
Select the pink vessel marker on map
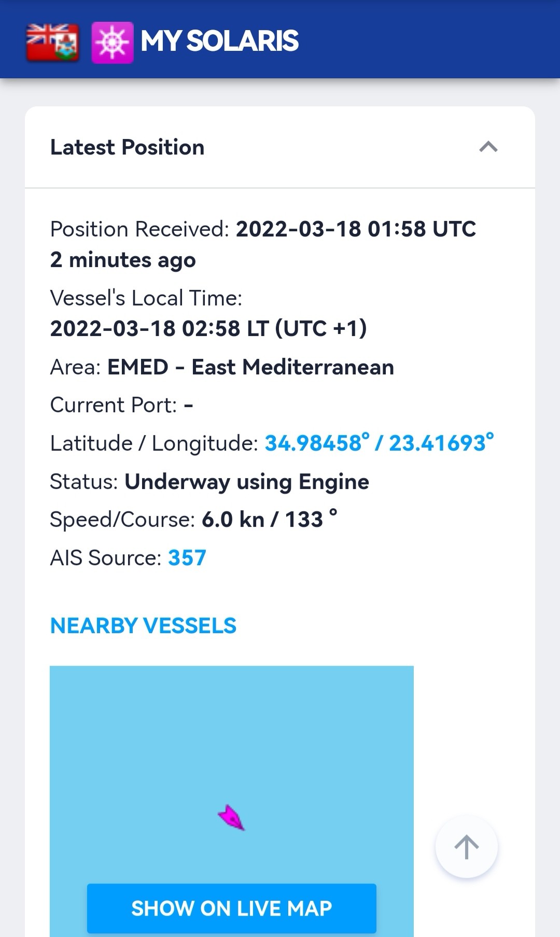(x=231, y=818)
